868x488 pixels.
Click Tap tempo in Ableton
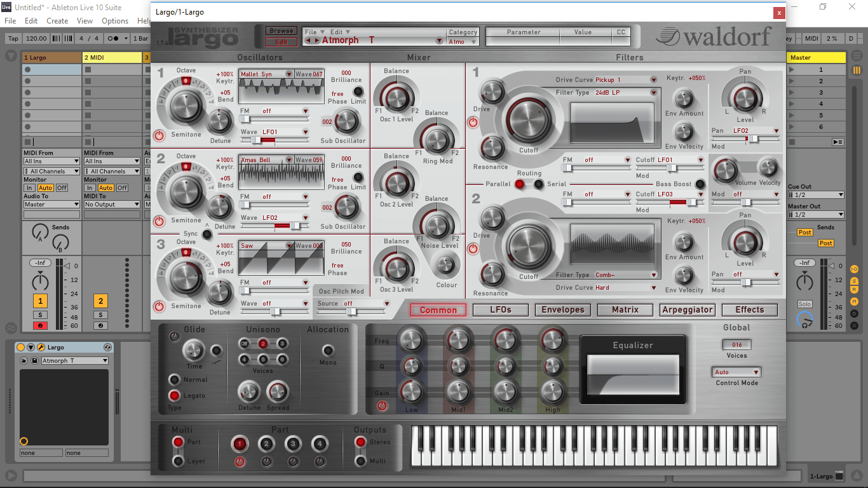tap(13, 38)
